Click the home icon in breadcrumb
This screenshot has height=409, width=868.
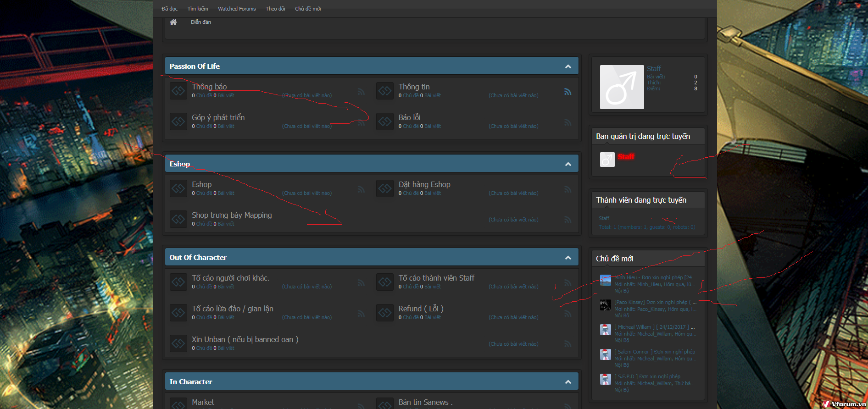coord(173,22)
